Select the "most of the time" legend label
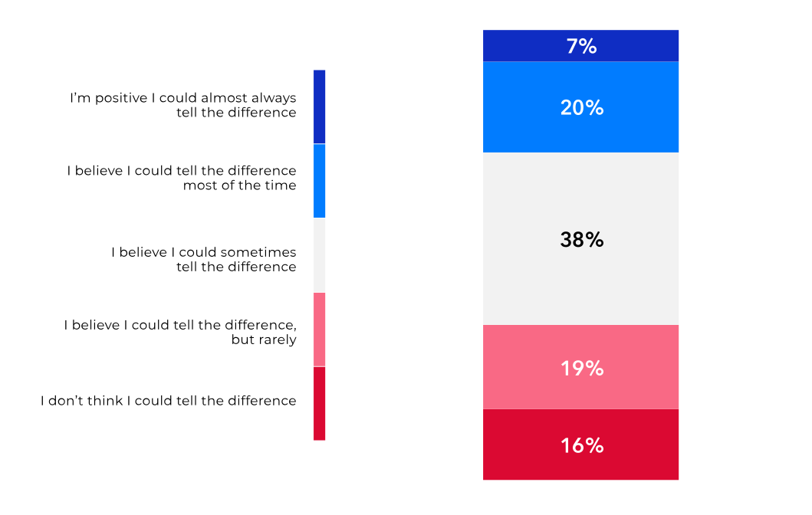 pyautogui.click(x=181, y=178)
